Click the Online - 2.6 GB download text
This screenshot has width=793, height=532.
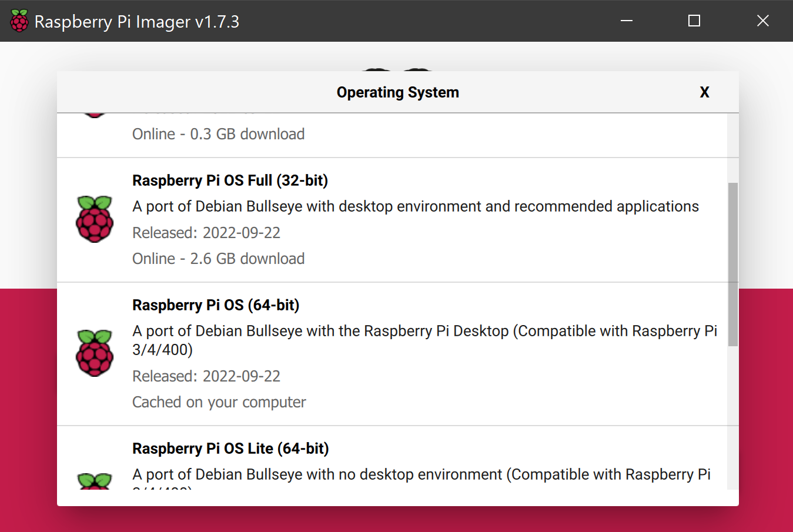pos(218,259)
